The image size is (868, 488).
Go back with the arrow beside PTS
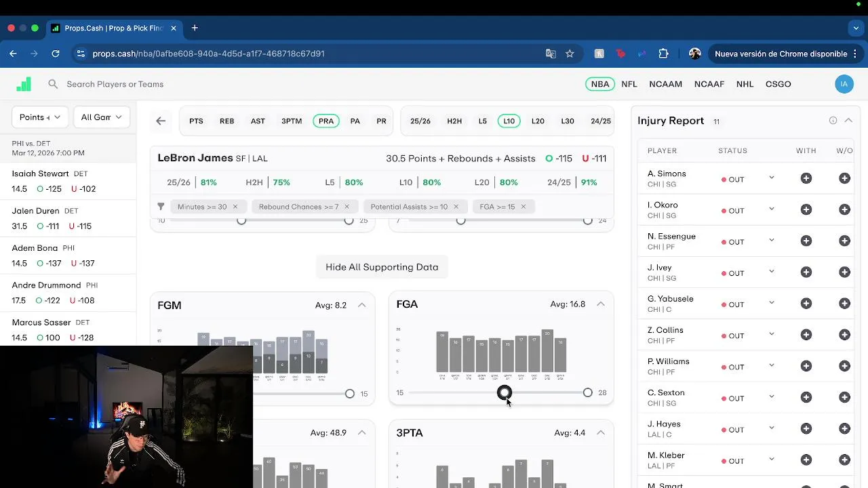[161, 121]
